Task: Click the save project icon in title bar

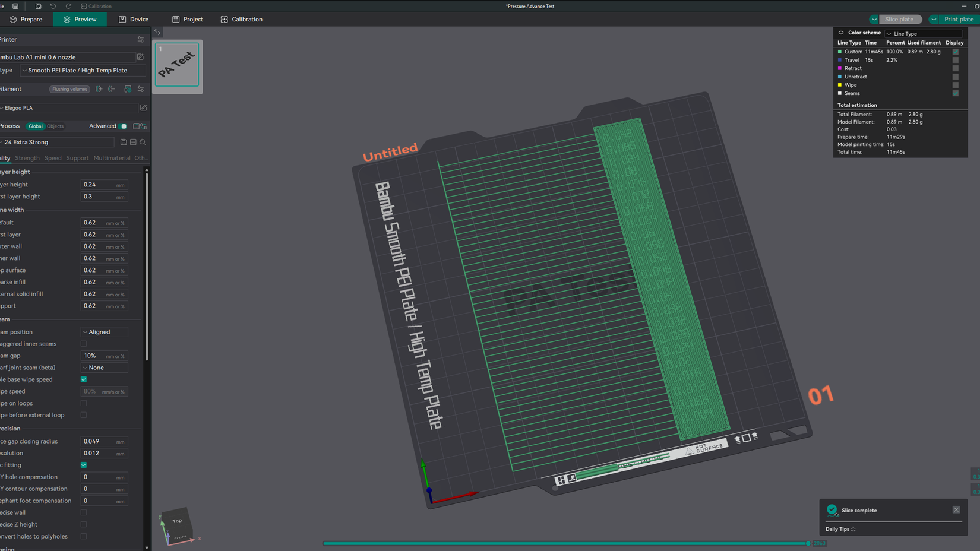Action: [x=38, y=6]
